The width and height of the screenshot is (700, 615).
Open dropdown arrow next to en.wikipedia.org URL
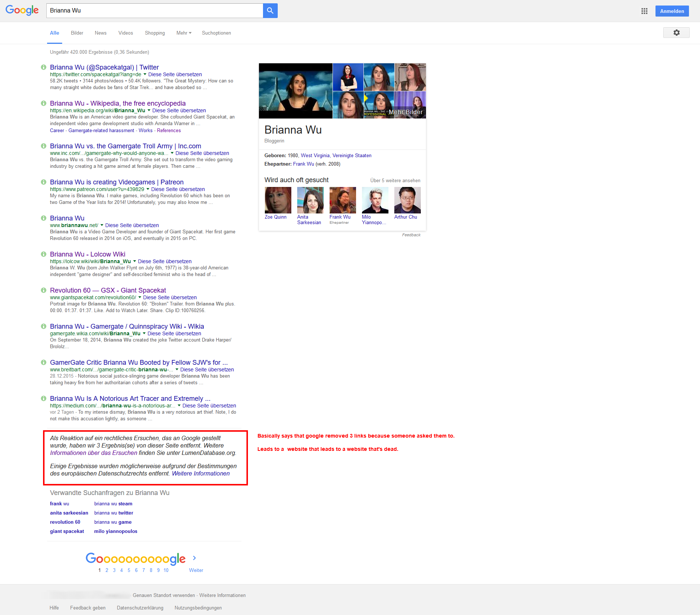coord(149,110)
